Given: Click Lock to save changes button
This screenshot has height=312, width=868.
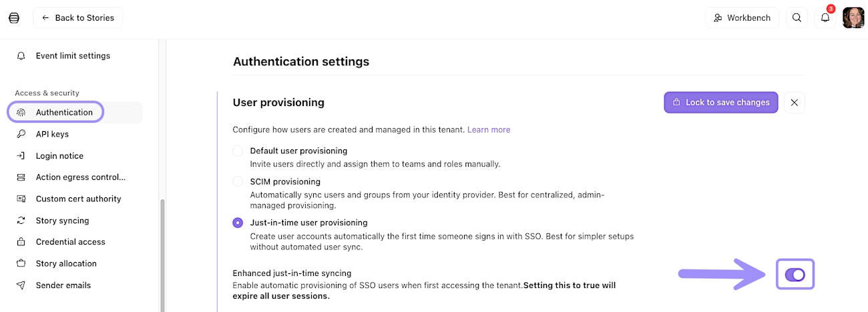Looking at the screenshot, I should point(720,103).
